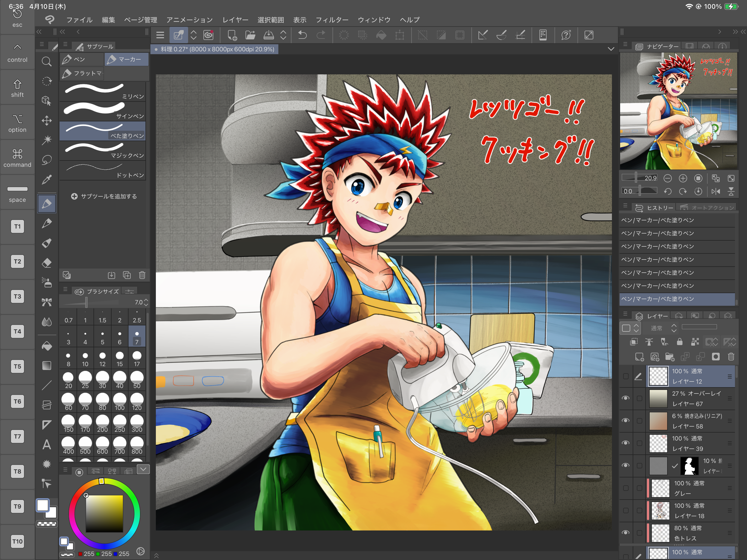Click サブツールを追加する button
The height and width of the screenshot is (560, 747).
[104, 196]
